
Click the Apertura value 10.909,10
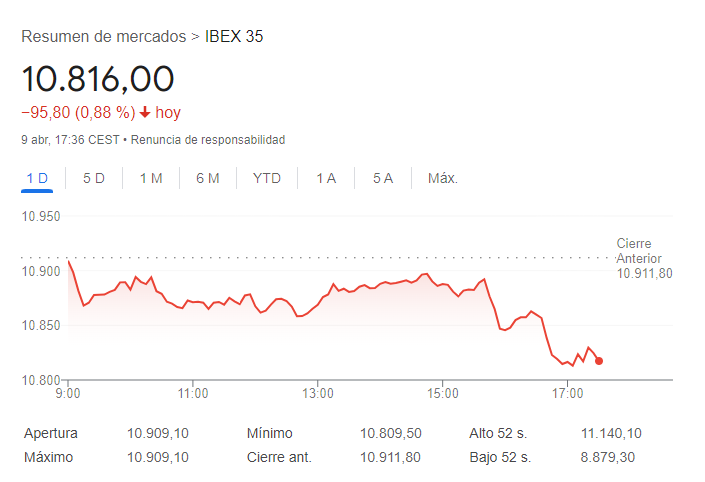tap(158, 434)
